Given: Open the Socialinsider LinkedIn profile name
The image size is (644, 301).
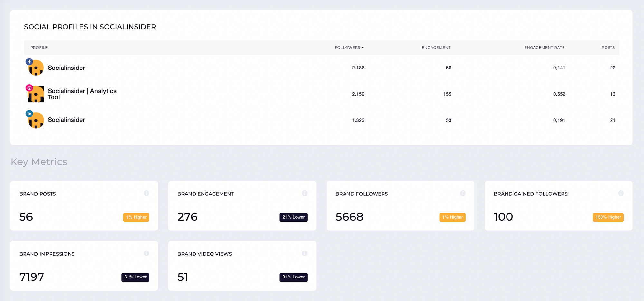Looking at the screenshot, I should (67, 120).
